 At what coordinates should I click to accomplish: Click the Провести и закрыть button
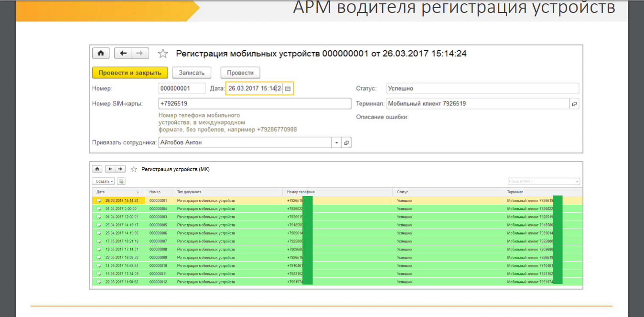[129, 72]
